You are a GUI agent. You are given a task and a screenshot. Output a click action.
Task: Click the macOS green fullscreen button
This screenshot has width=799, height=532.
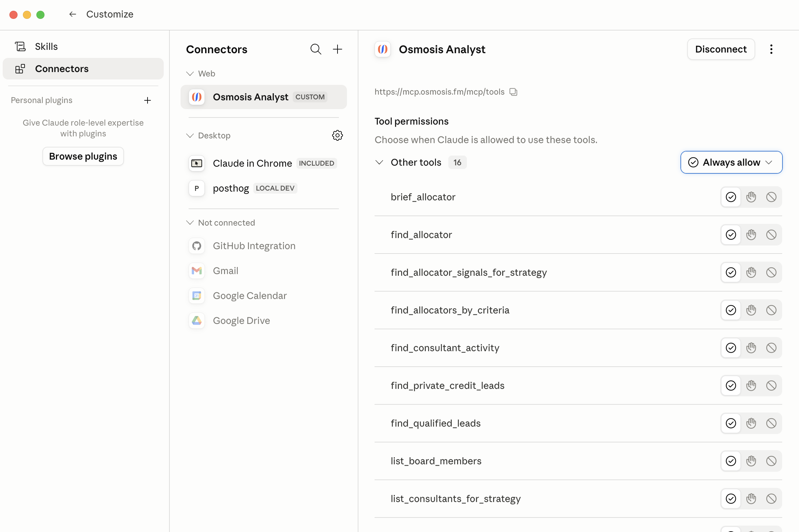point(40,14)
